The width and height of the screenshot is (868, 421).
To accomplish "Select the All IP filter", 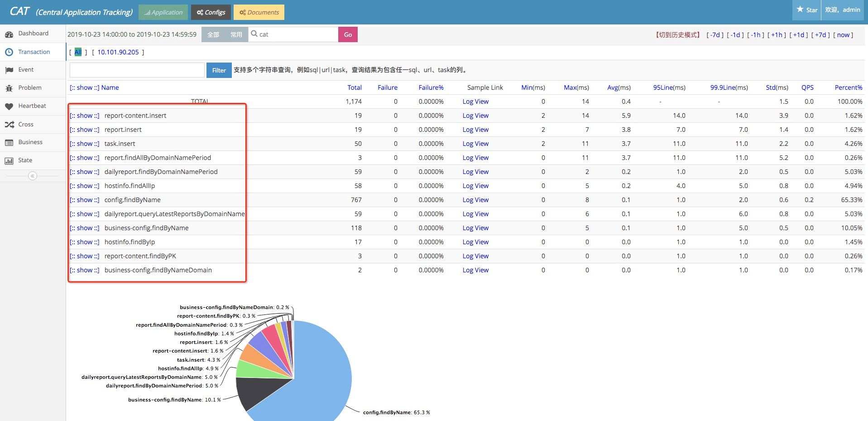I will pos(78,52).
